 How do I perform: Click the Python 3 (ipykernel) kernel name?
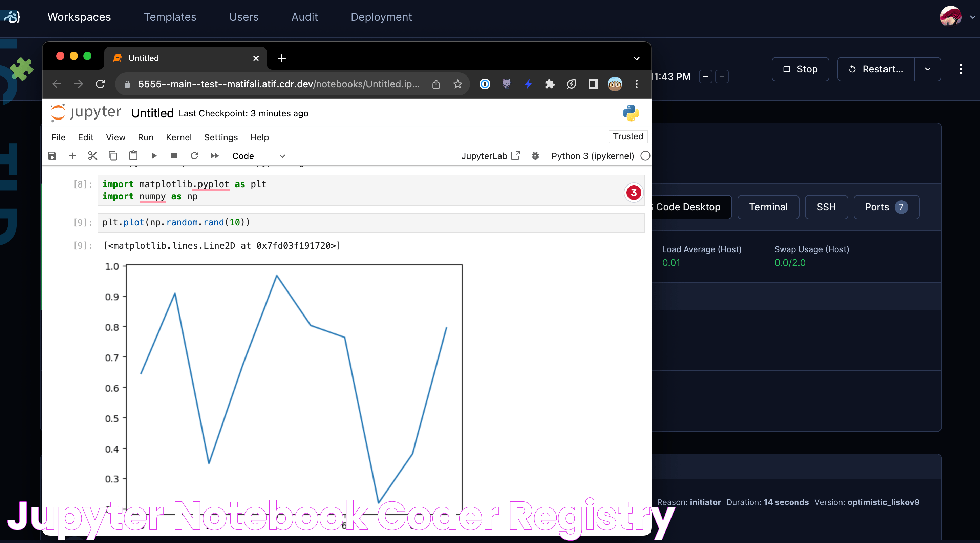tap(593, 156)
